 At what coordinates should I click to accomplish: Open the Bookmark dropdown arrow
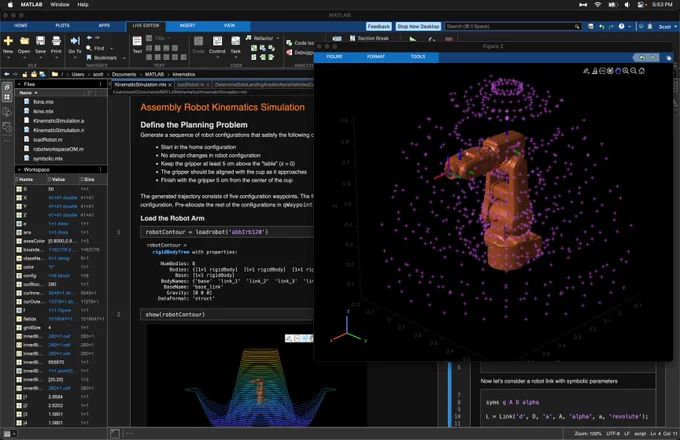tap(124, 58)
